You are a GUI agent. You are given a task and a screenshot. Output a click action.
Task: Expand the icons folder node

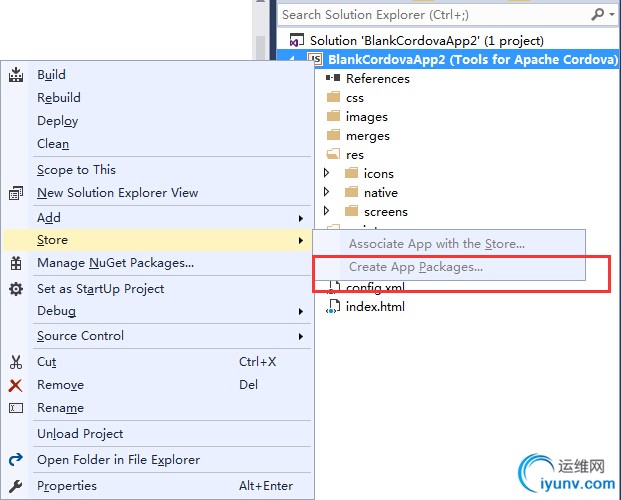[326, 173]
